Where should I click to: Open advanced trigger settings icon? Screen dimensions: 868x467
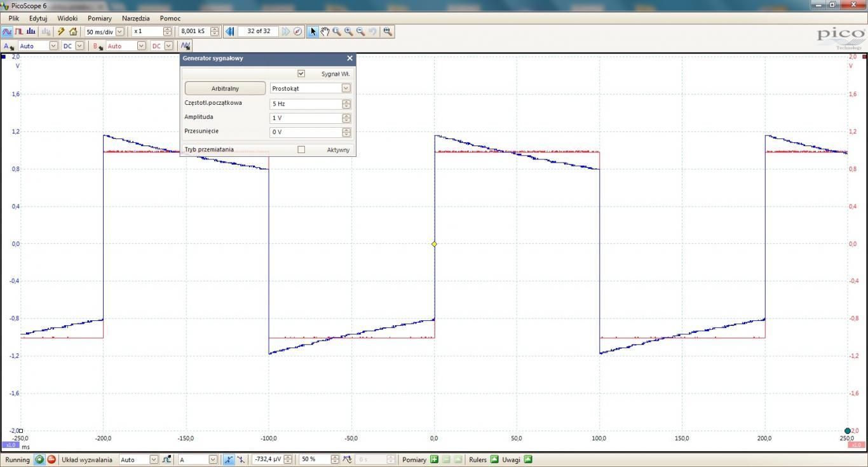(x=166, y=459)
